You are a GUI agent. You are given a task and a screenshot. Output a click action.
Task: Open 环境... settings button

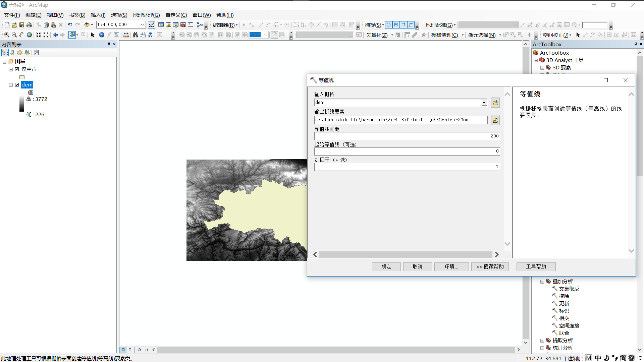coord(451,267)
